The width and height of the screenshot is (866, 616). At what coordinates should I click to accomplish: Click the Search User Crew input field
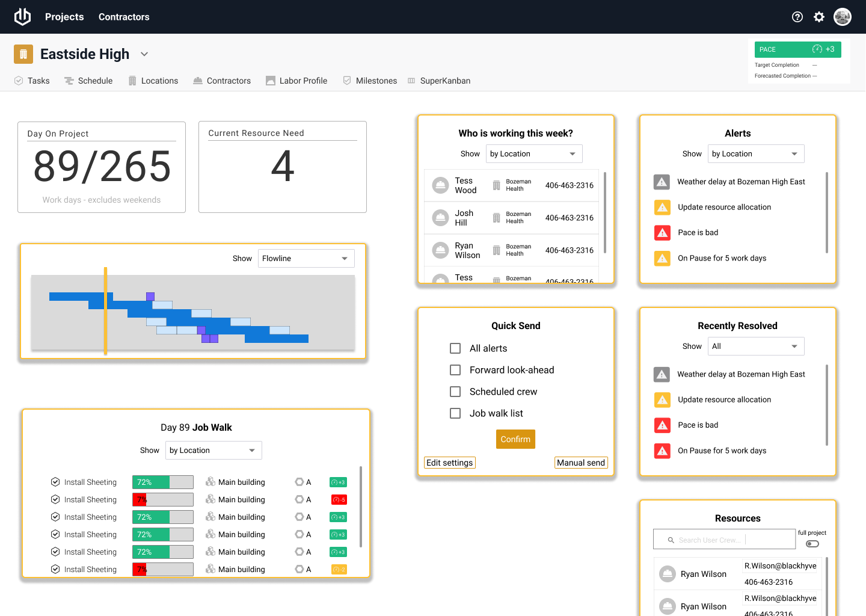pyautogui.click(x=725, y=539)
